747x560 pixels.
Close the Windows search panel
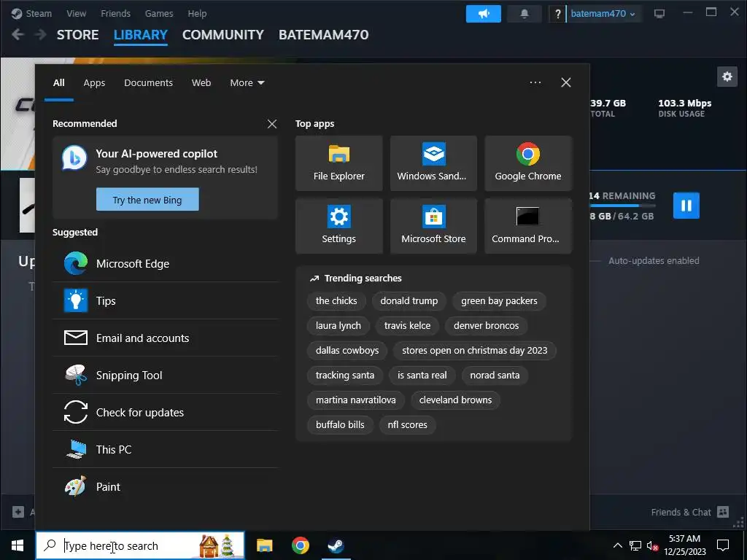tap(566, 82)
